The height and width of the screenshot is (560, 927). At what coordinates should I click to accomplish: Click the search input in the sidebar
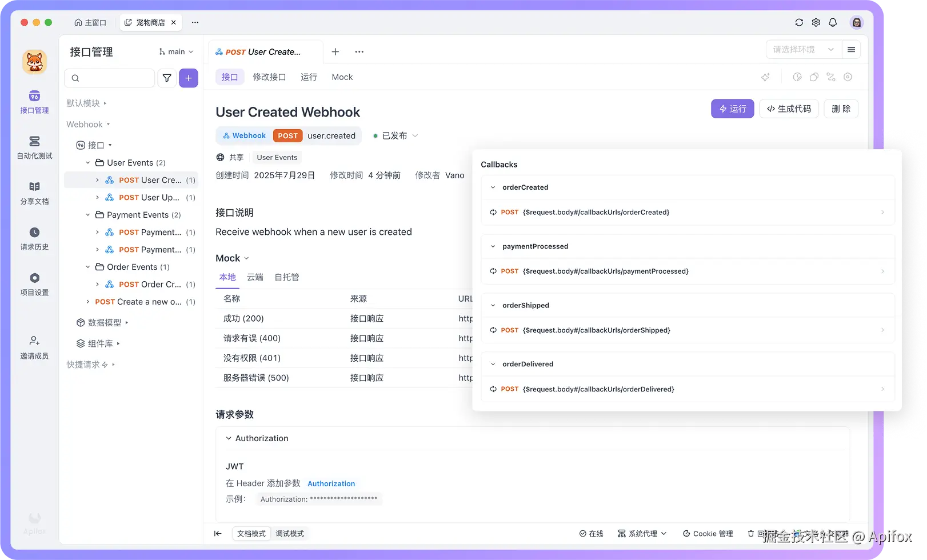click(109, 78)
